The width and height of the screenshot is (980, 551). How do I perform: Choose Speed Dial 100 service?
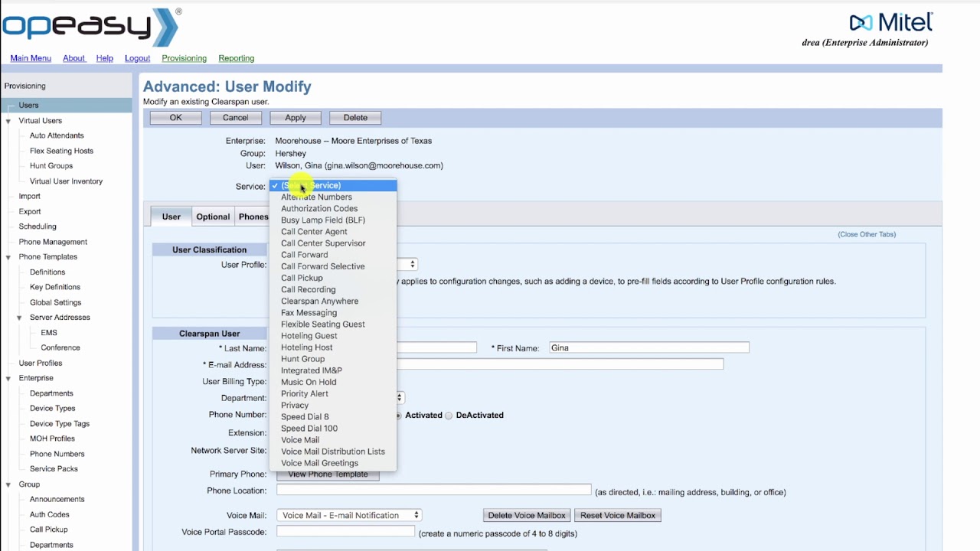point(333,429)
